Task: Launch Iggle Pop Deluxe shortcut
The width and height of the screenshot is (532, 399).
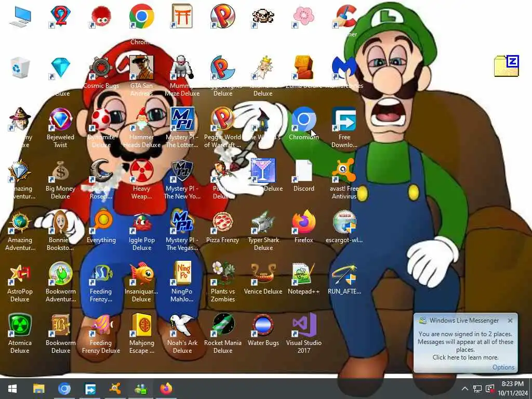Action: pos(141,222)
